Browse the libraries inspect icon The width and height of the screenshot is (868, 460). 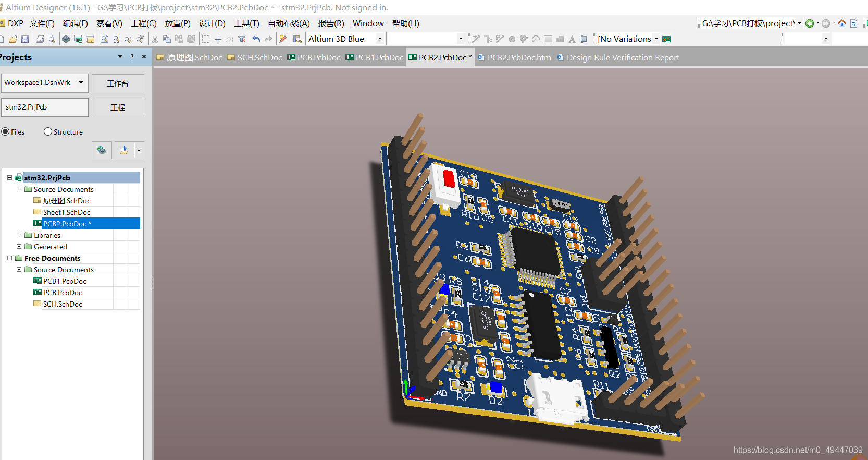click(297, 39)
